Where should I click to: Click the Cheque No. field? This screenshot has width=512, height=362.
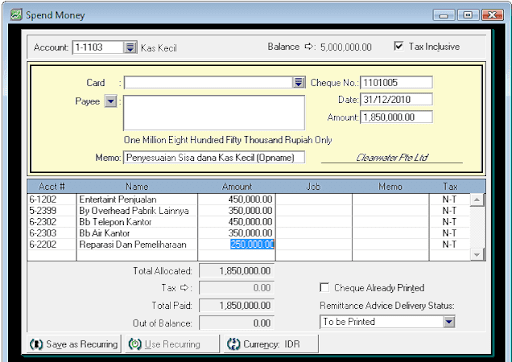[x=396, y=82]
